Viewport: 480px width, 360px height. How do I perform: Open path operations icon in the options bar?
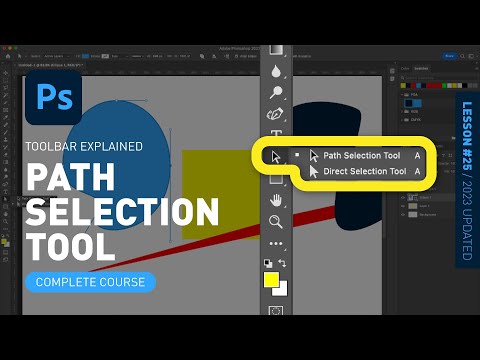point(202,56)
